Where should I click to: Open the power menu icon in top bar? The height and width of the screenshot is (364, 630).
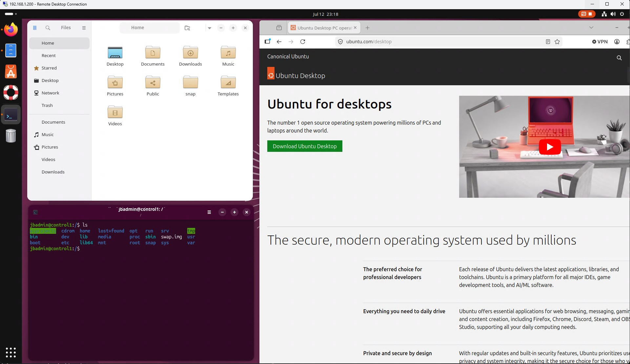(x=622, y=14)
